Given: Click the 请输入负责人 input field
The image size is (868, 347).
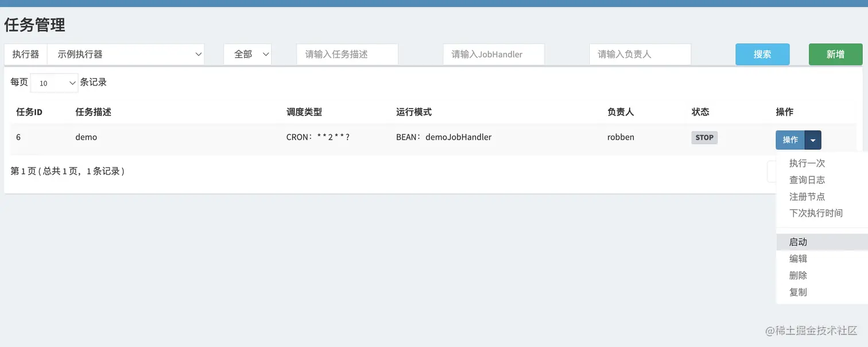Looking at the screenshot, I should pos(640,54).
